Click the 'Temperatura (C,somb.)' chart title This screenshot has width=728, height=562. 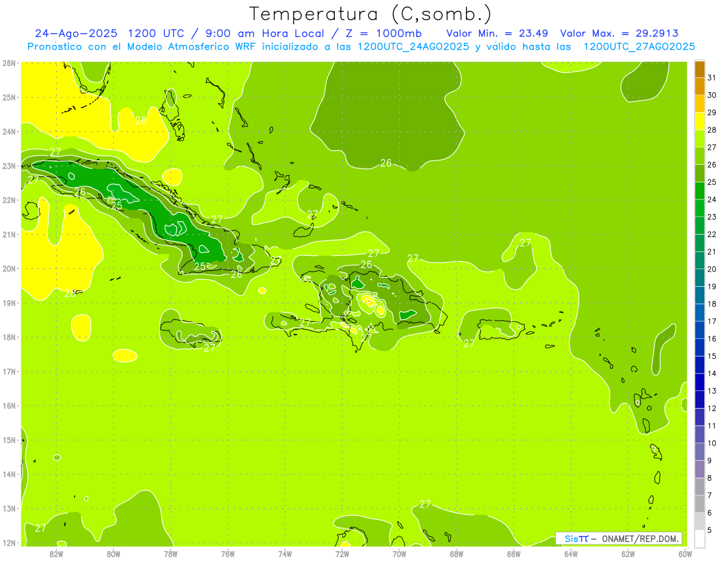coord(370,15)
